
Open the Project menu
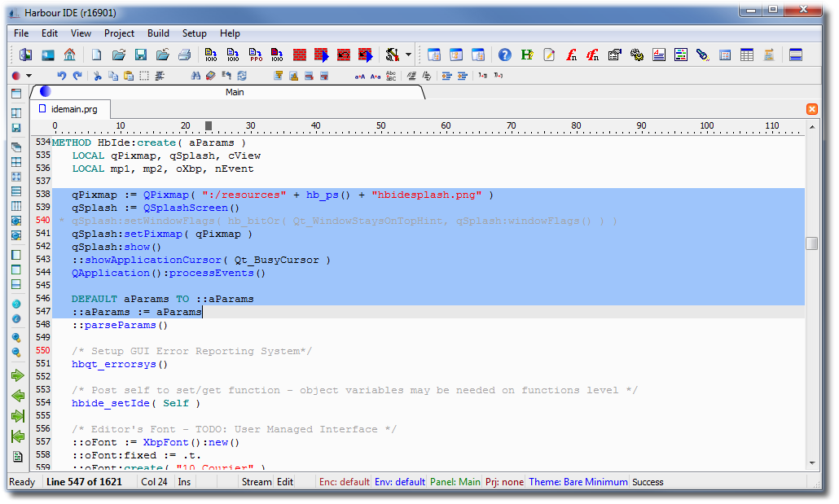pyautogui.click(x=119, y=33)
